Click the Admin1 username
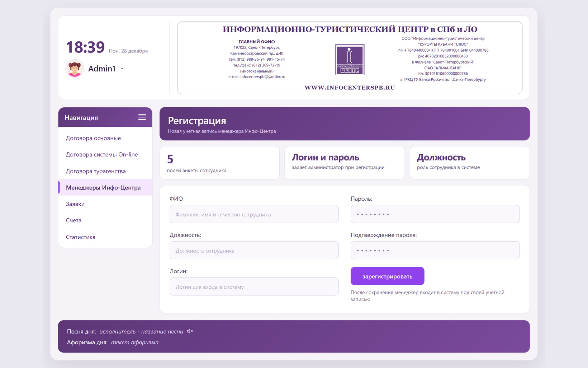588x368 pixels. point(102,69)
